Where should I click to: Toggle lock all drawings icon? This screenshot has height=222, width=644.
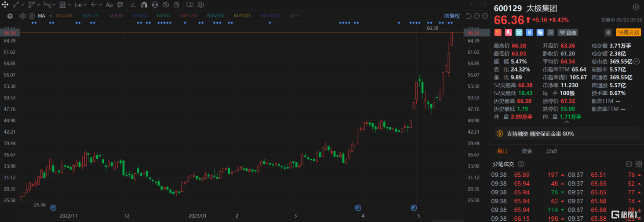(x=155, y=5)
